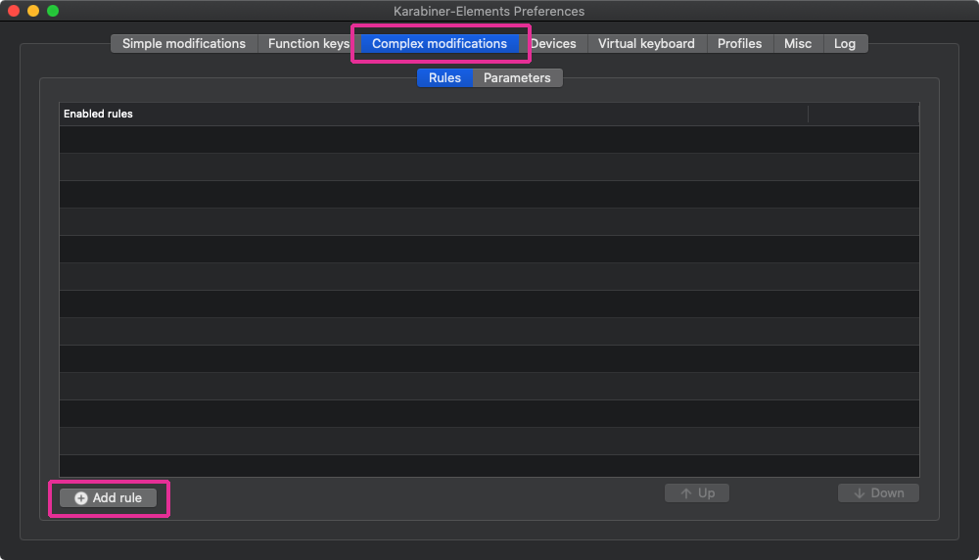Click the Down button

click(x=878, y=493)
